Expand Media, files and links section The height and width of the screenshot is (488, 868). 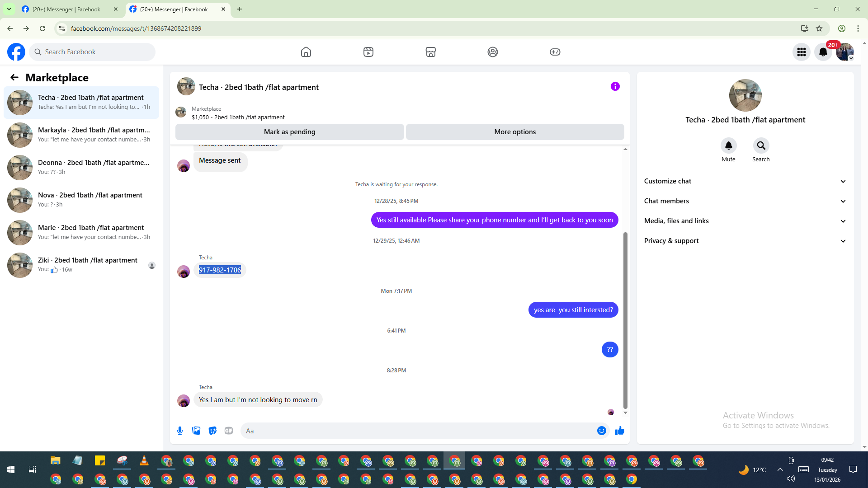[x=745, y=221]
